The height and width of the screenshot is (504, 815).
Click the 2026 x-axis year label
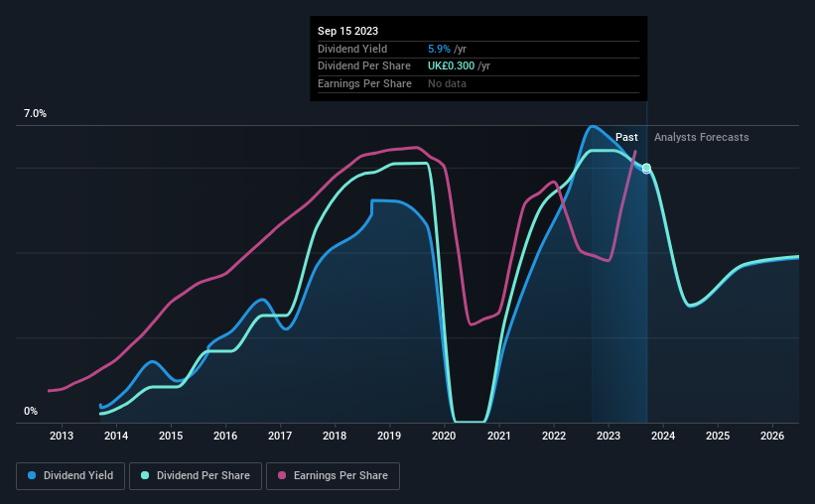[772, 436]
